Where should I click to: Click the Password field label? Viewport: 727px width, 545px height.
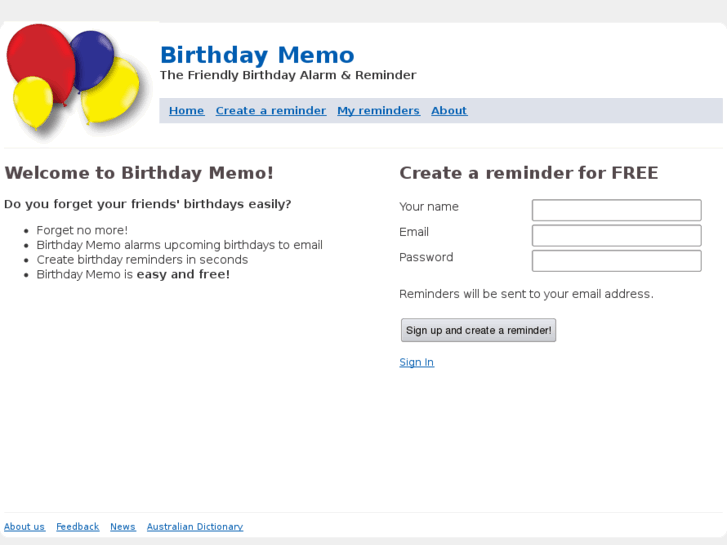pyautogui.click(x=426, y=257)
